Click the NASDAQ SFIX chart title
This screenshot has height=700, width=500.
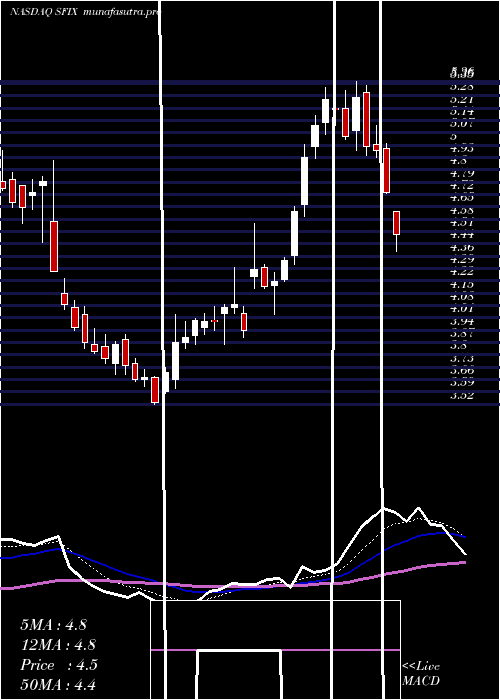pos(45,13)
